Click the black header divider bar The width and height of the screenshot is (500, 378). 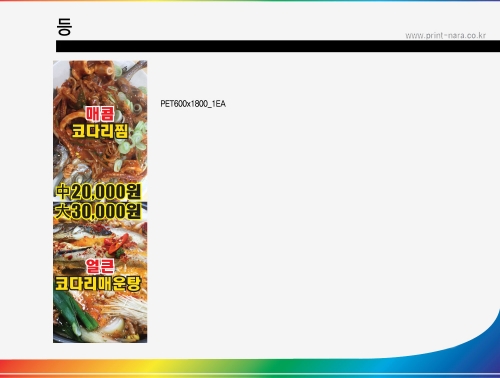(x=278, y=46)
